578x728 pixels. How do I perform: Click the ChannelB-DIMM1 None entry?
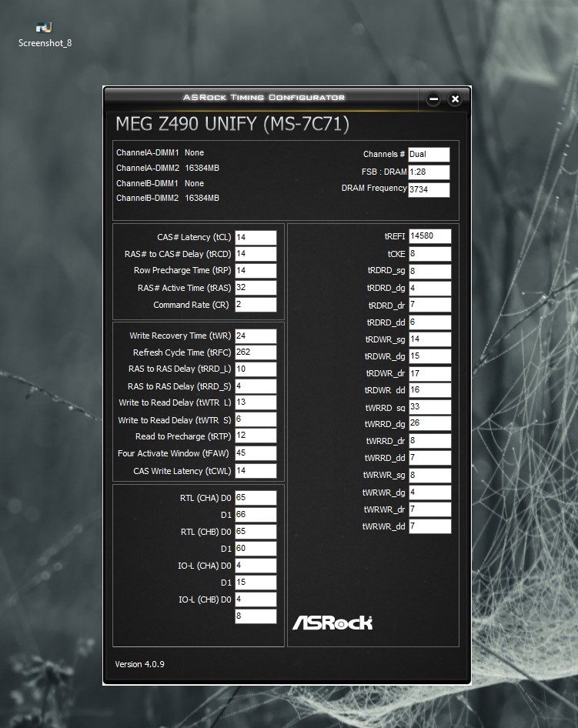pos(160,183)
